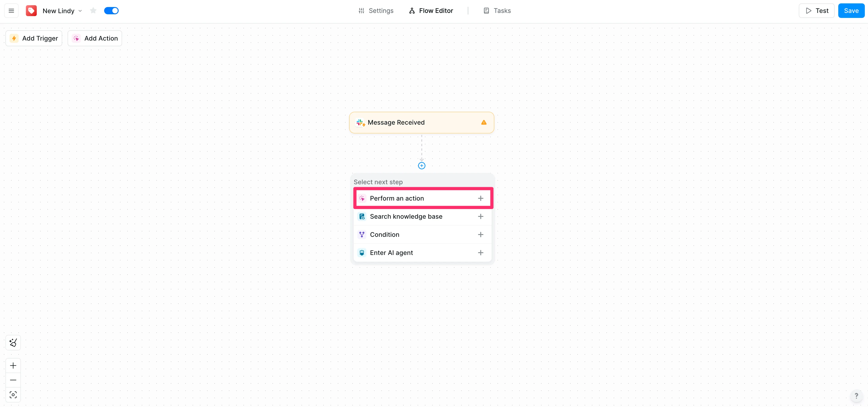Screen dimensions: 868x407
Task: Run the Test button
Action: pos(817,11)
